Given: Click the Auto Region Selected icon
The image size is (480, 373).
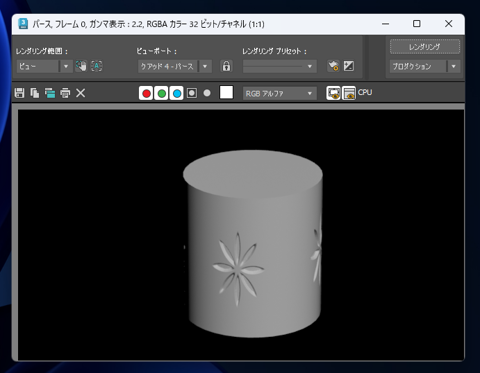Looking at the screenshot, I should pos(97,66).
